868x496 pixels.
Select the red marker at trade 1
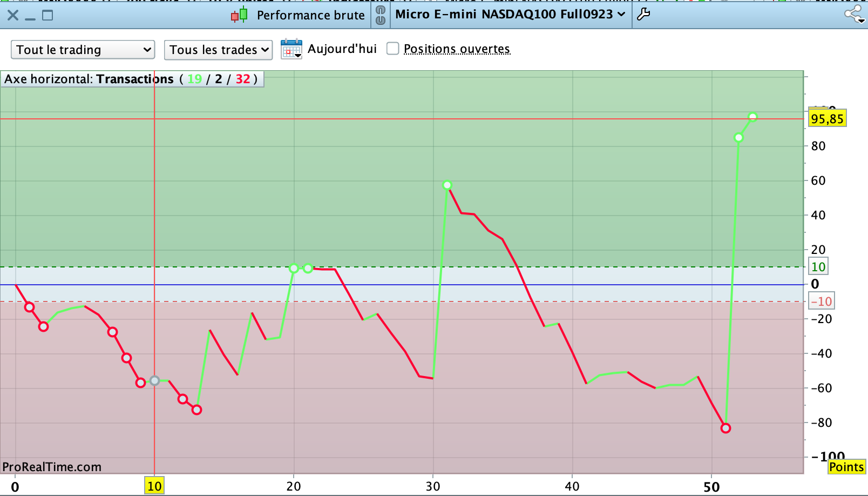30,307
